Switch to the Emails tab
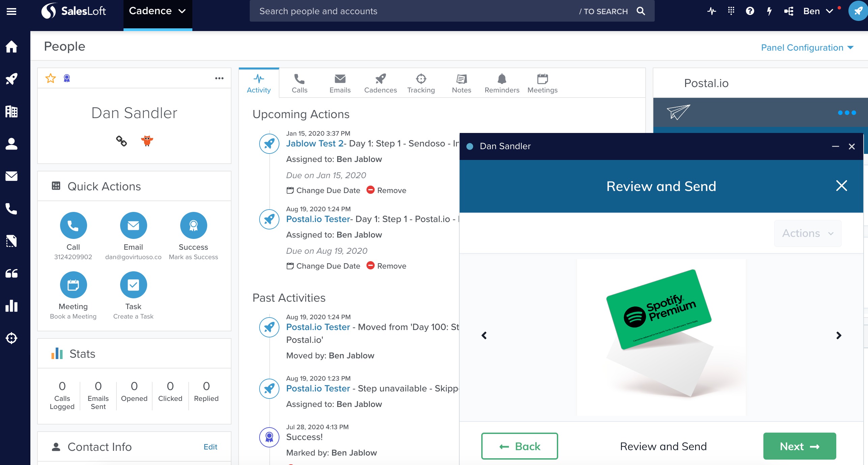Image resolution: width=868 pixels, height=465 pixels. (x=340, y=83)
